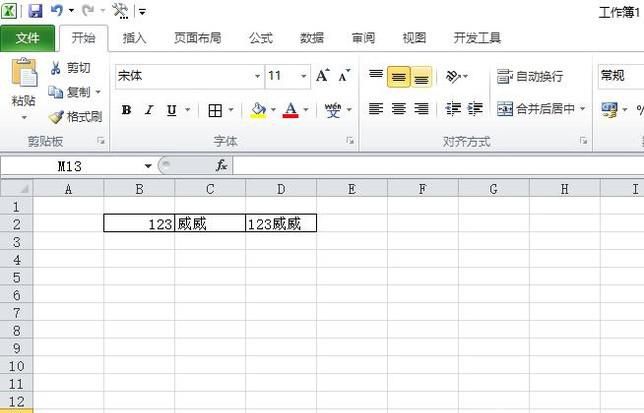Toggle top vertical alignment
Image resolution: width=644 pixels, height=413 pixels.
[x=376, y=76]
